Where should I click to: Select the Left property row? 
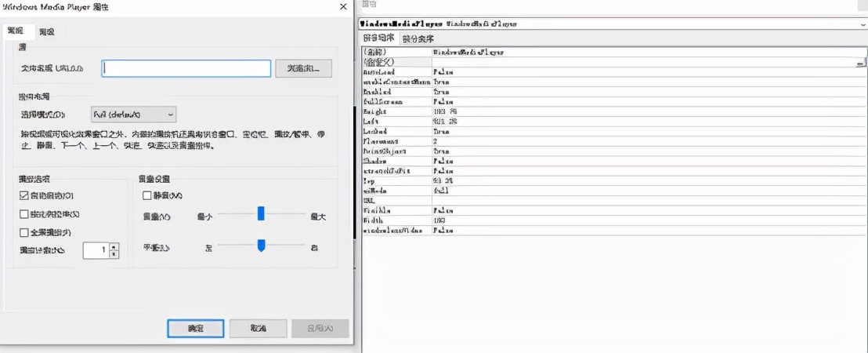pos(613,121)
